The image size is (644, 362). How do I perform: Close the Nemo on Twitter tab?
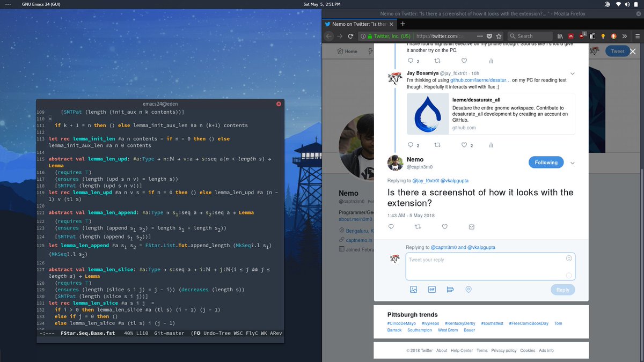[392, 24]
